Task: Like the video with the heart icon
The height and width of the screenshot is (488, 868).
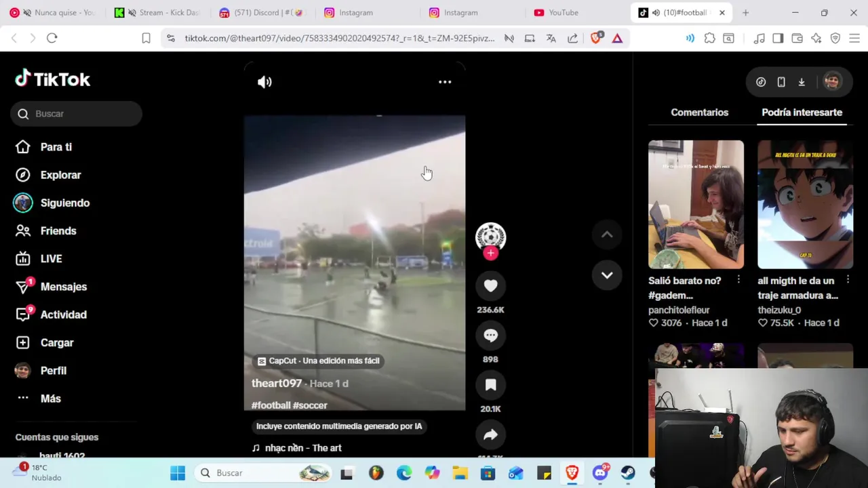Action: 490,286
